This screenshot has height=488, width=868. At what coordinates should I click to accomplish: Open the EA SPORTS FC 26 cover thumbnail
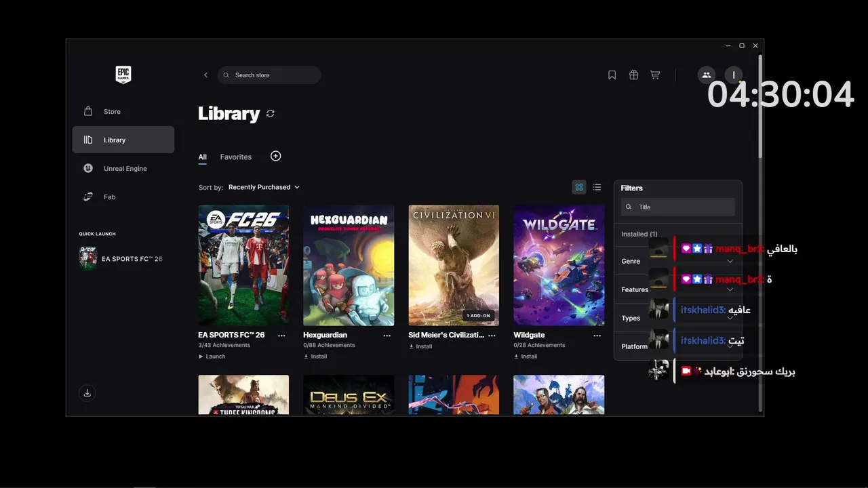[243, 266]
